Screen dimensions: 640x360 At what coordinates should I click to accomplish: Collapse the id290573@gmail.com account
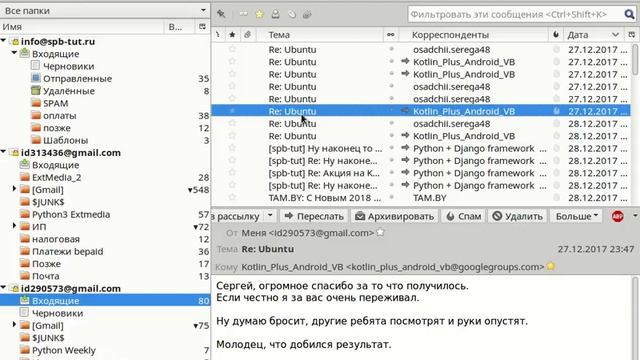pos(4,287)
